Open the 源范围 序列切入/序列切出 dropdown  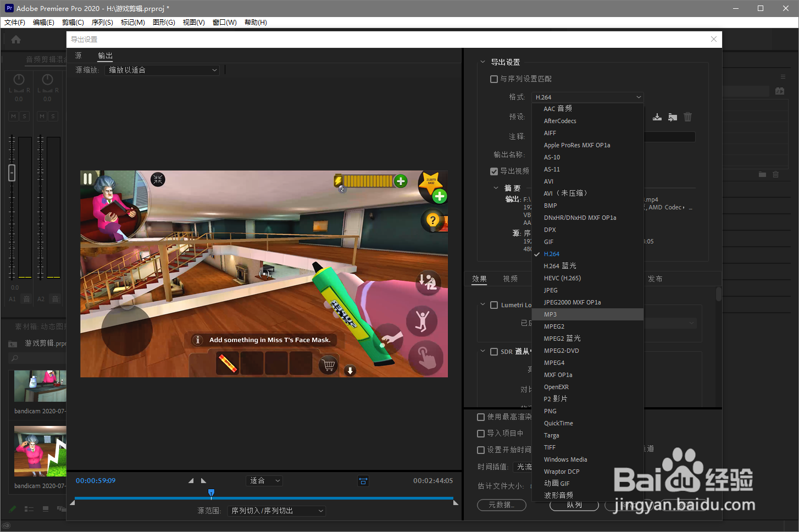click(277, 511)
